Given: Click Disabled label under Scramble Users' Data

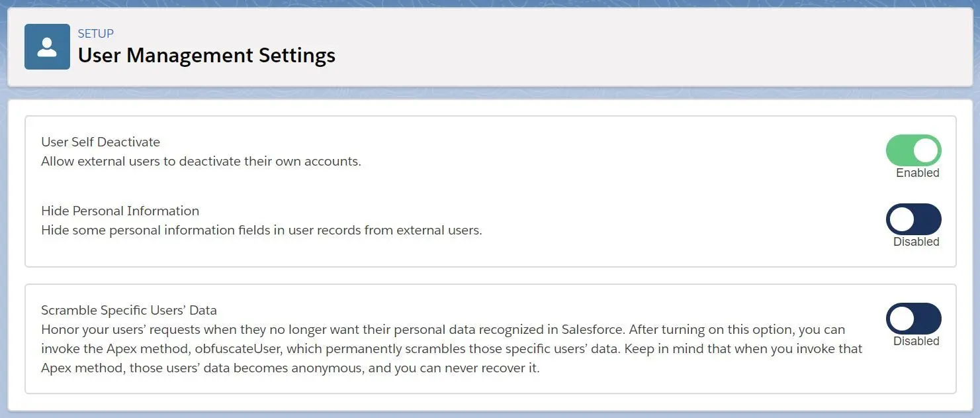Looking at the screenshot, I should point(916,341).
